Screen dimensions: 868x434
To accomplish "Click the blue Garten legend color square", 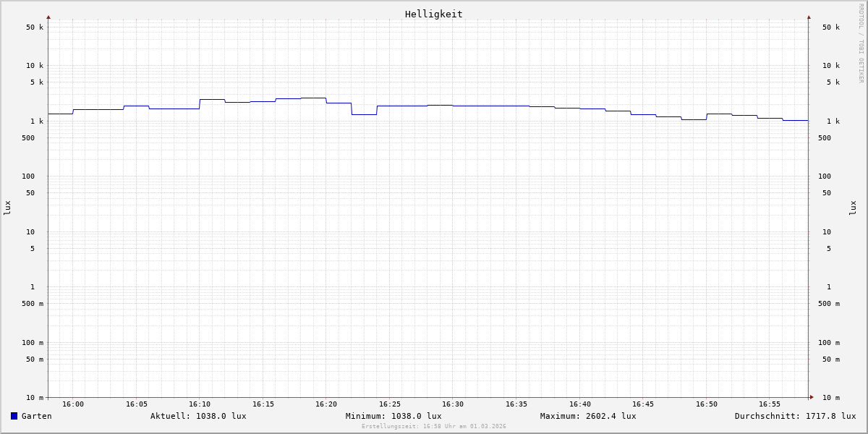I will point(14,416).
